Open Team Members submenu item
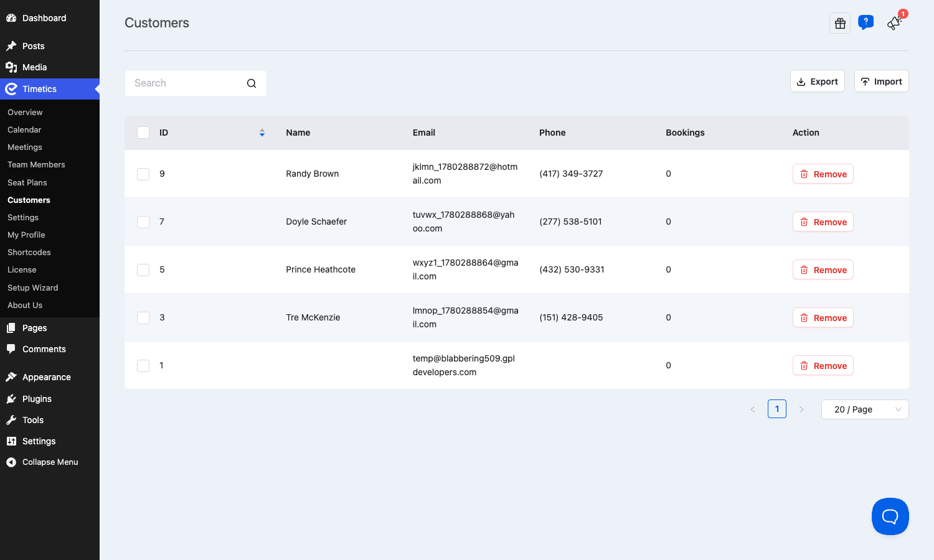 (36, 164)
